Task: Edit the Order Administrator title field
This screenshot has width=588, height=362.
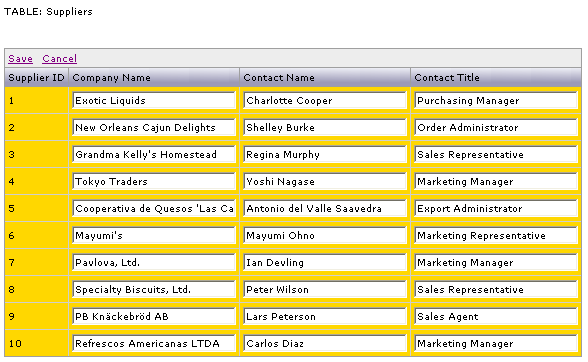Action: [x=496, y=128]
